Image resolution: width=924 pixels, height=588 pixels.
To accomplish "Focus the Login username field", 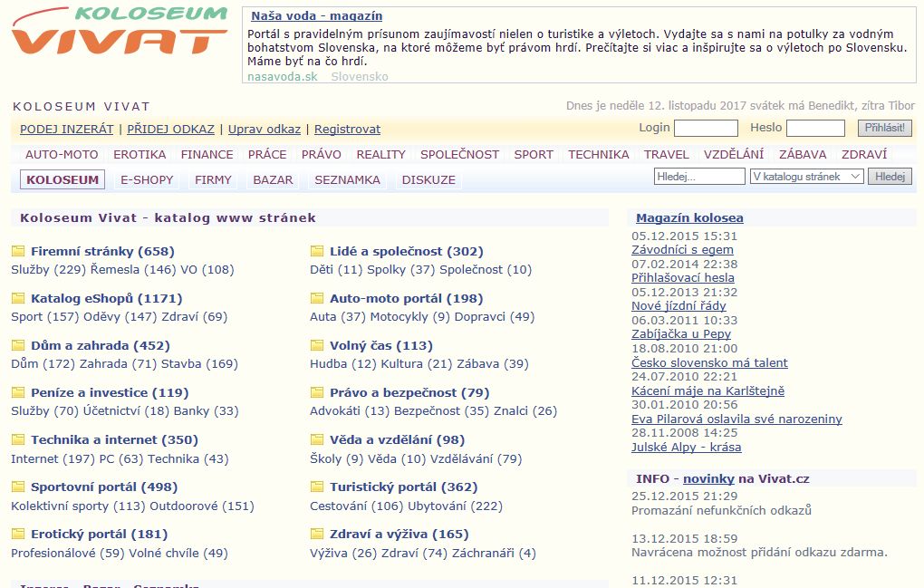I will coord(706,129).
